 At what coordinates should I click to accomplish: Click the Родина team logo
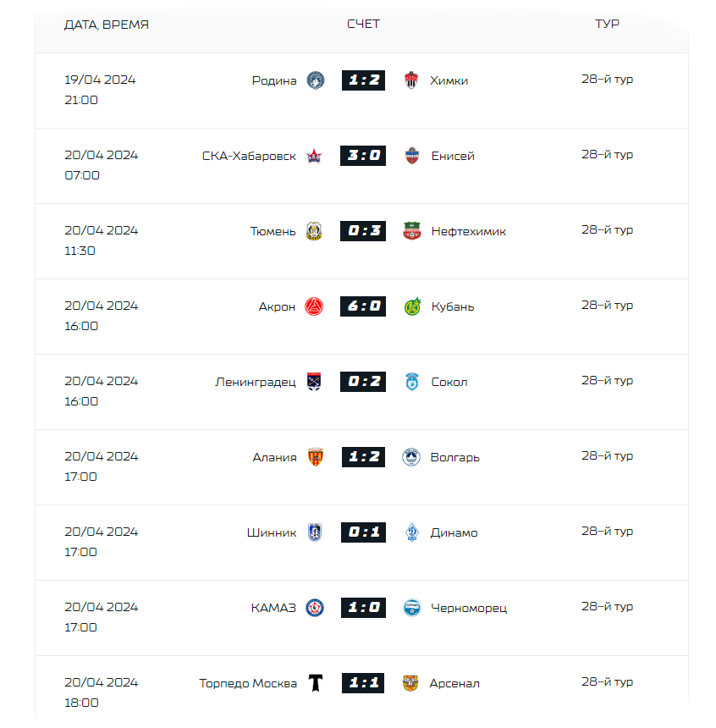[316, 80]
